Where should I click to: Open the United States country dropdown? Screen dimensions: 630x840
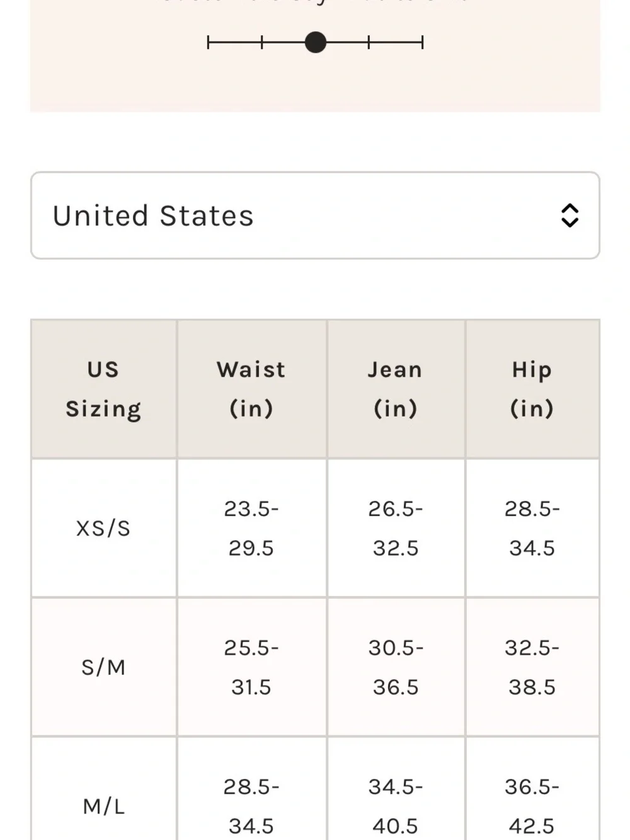(x=315, y=216)
